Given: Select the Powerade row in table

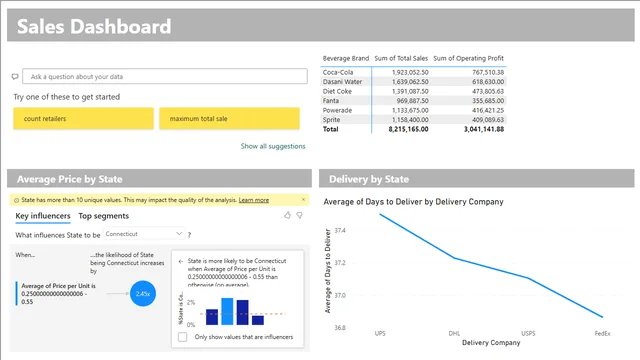Looking at the screenshot, I should coord(413,110).
